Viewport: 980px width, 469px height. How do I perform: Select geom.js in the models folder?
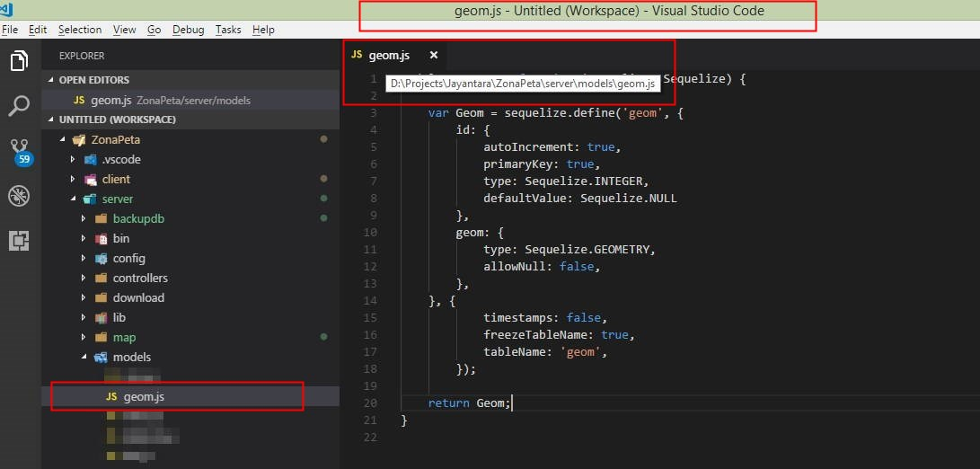pos(190,396)
